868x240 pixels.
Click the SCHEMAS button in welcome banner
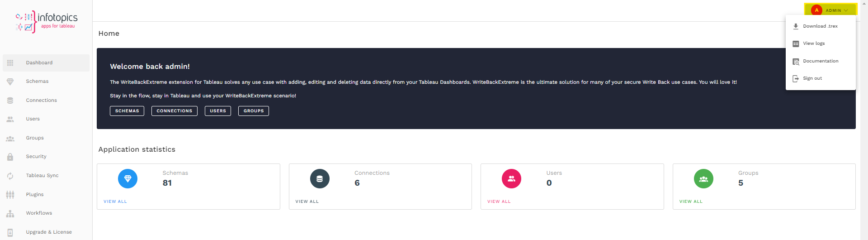click(x=127, y=111)
